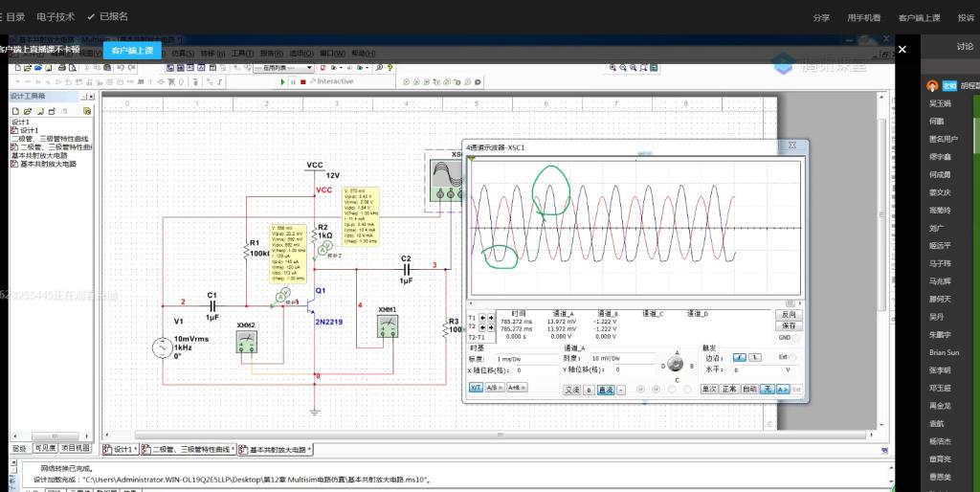Click the 保存 button in the oscilloscope
This screenshot has width=980, height=492.
coord(788,325)
